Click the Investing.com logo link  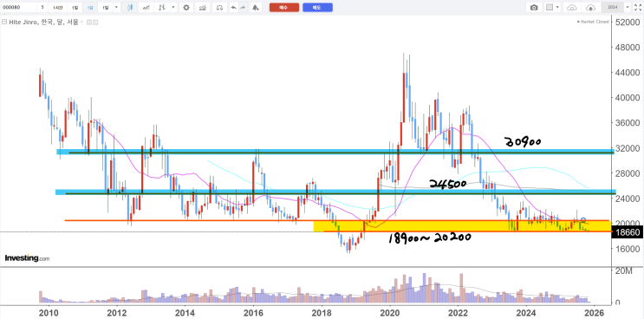27,258
